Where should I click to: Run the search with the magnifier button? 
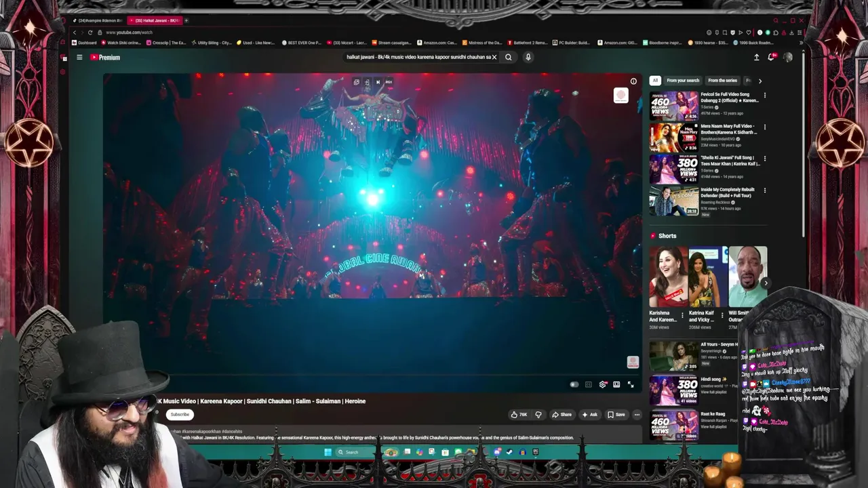(508, 57)
